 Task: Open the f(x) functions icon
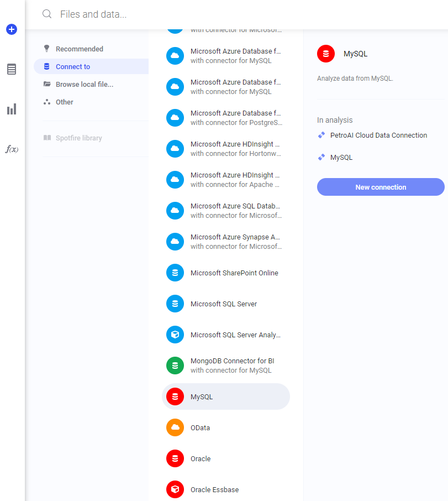point(12,149)
